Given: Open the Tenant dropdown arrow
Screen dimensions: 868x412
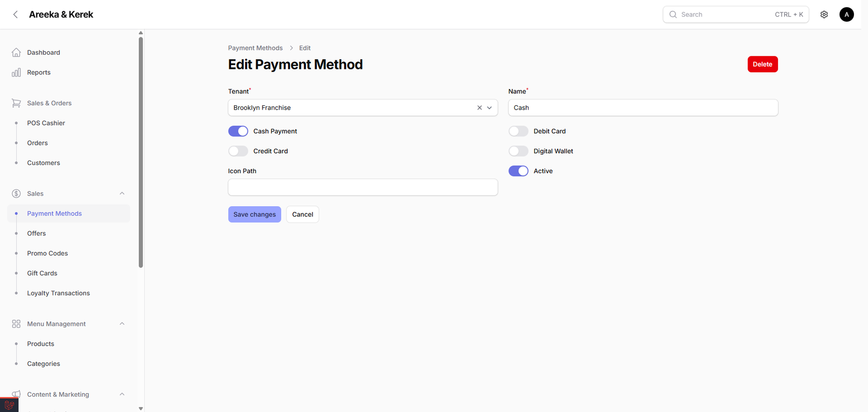Looking at the screenshot, I should click(x=489, y=107).
